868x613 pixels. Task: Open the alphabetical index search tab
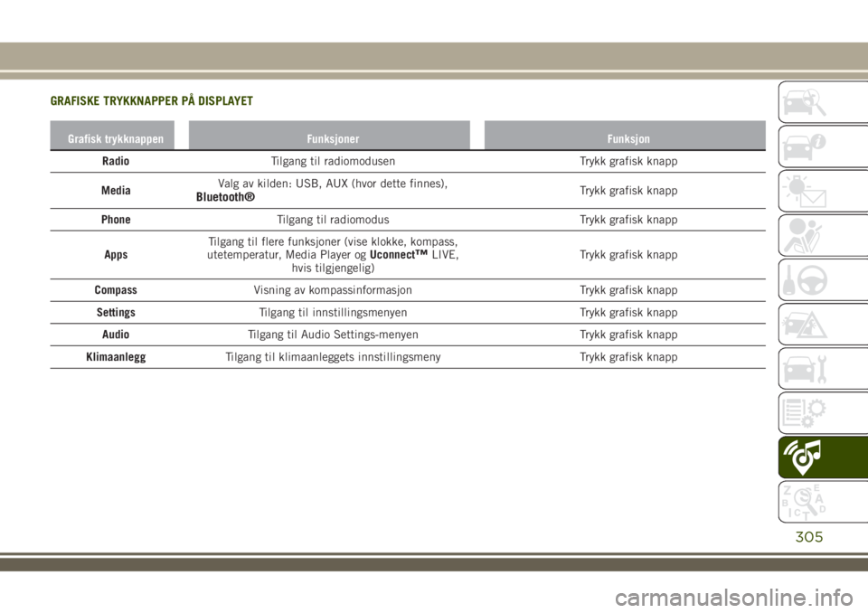point(823,501)
